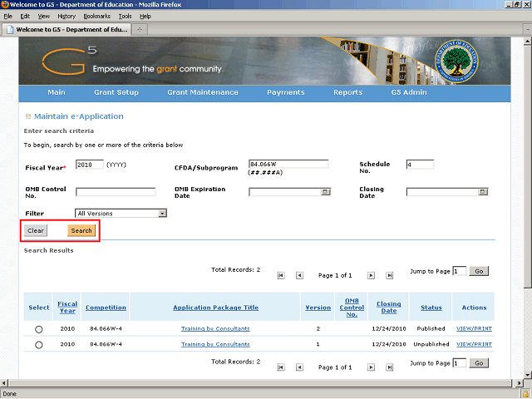Go to next page in top pager
Screen dimensions: 532x399
pos(372,275)
